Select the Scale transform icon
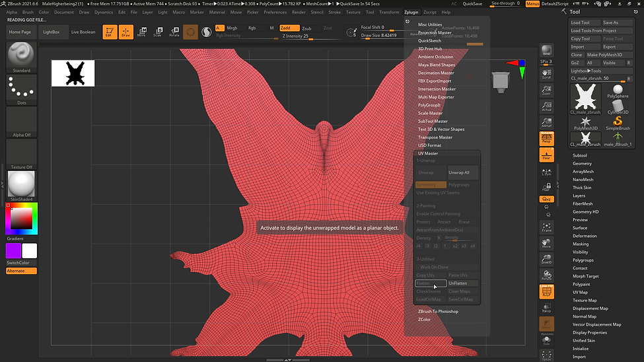 (158, 32)
